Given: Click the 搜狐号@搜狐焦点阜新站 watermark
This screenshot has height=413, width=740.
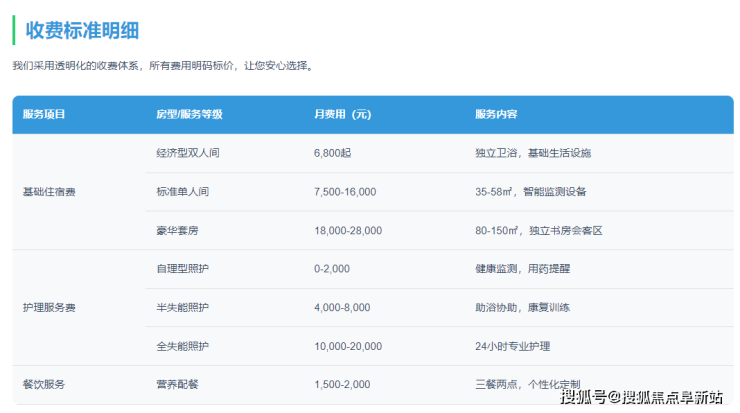Looking at the screenshot, I should tap(641, 398).
